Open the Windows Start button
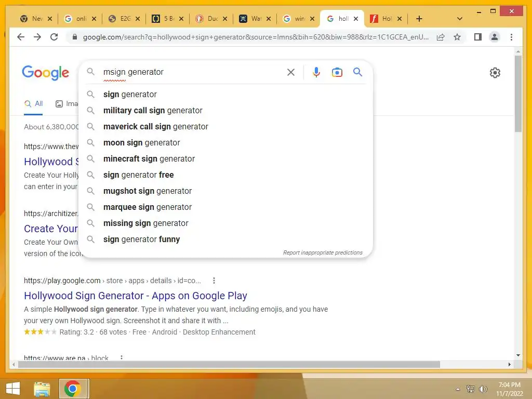532x399 pixels. (x=13, y=389)
